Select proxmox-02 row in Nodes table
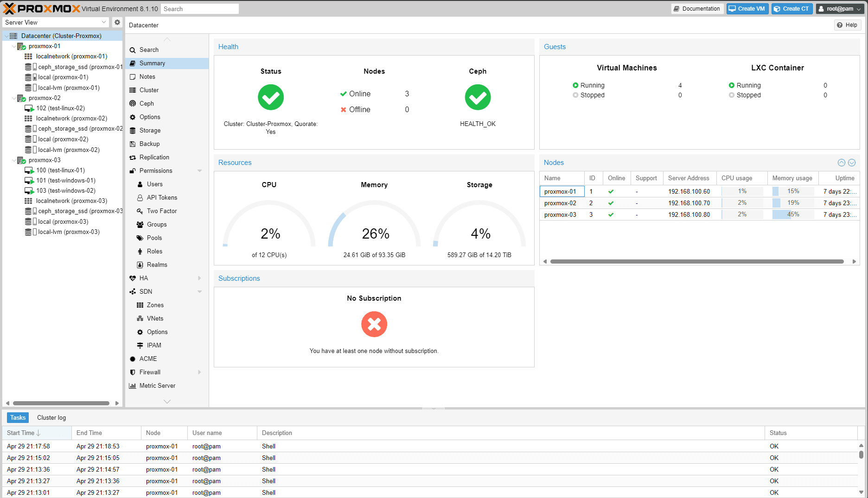The width and height of the screenshot is (868, 498). click(x=699, y=203)
